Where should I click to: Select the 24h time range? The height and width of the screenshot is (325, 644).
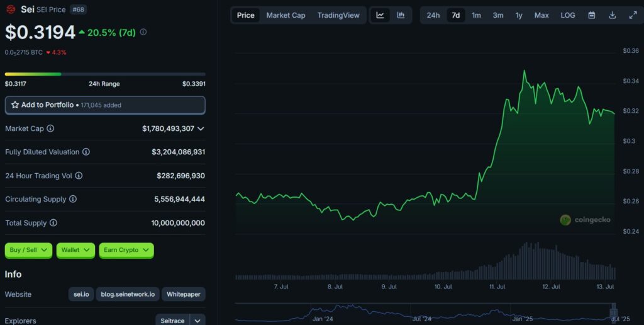(433, 15)
